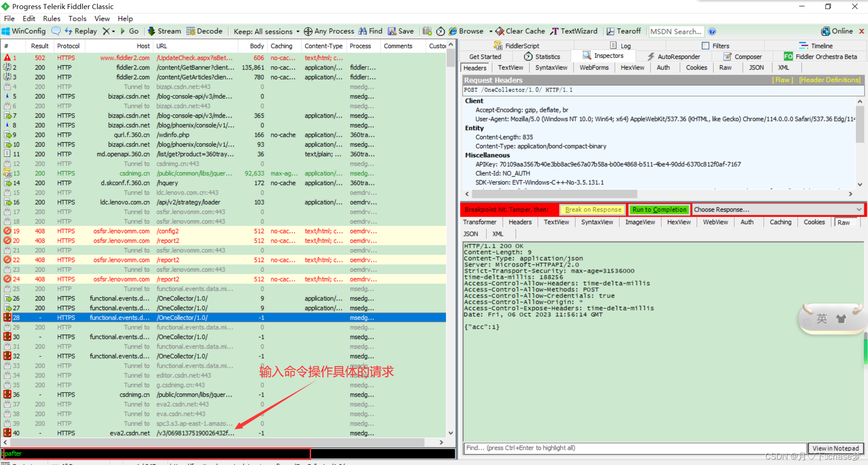The image size is (868, 465).
Task: Open the Rules menu
Action: coord(52,19)
